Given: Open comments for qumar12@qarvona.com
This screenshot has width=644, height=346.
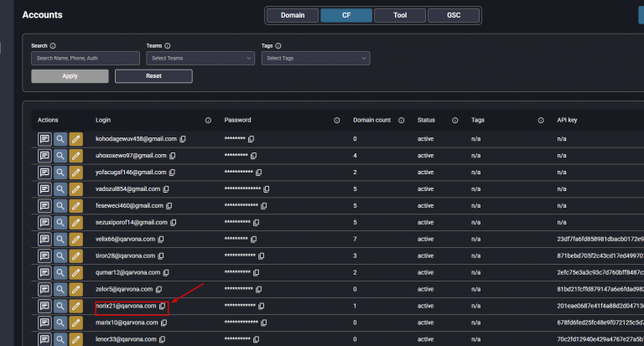Looking at the screenshot, I should (x=44, y=272).
